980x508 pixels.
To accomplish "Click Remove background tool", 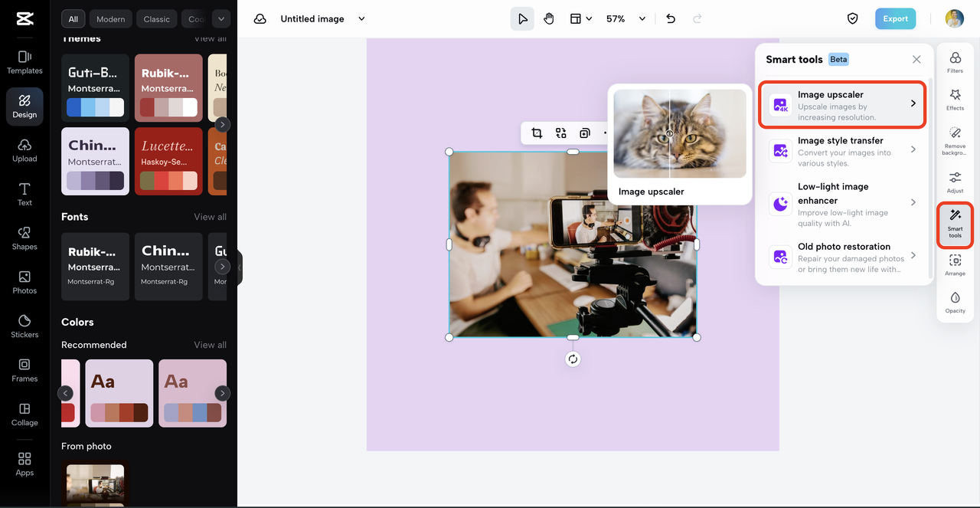I will pos(955,142).
